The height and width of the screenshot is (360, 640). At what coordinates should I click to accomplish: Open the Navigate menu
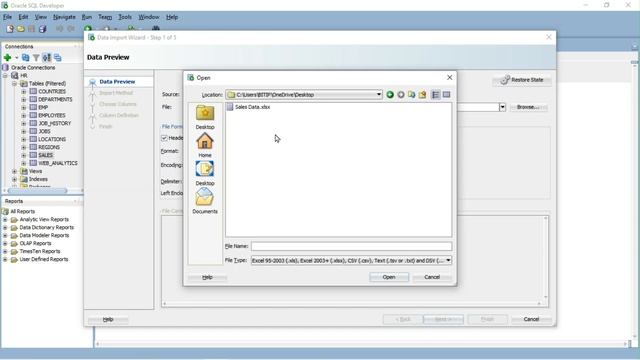pos(64,17)
